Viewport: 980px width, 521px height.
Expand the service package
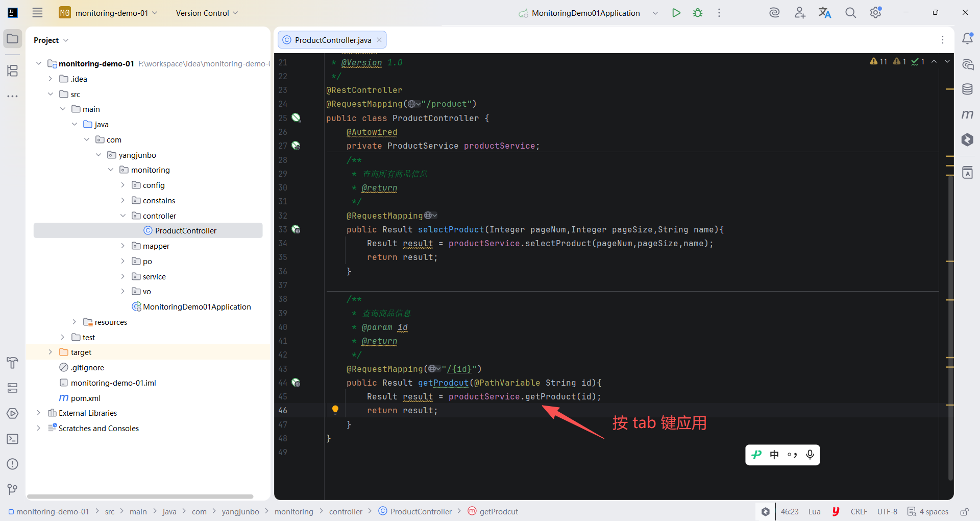122,276
